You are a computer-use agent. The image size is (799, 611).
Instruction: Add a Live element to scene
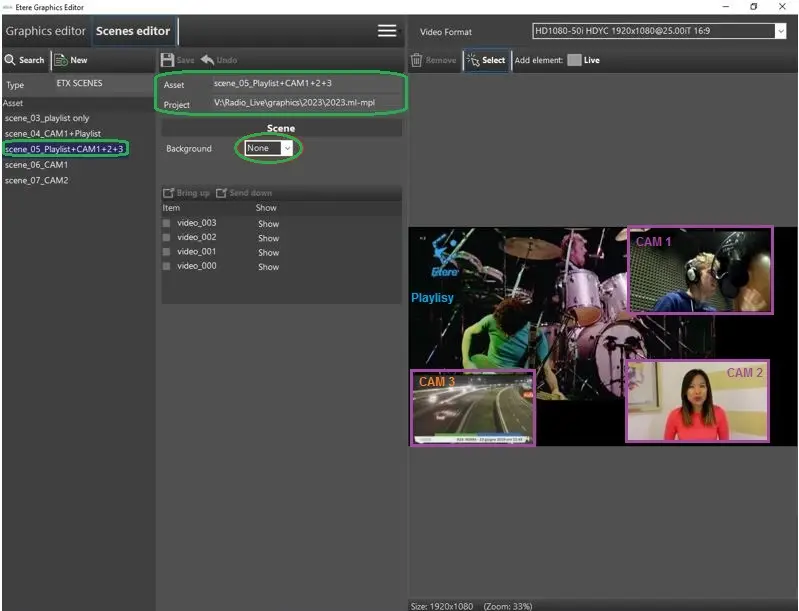tap(574, 60)
